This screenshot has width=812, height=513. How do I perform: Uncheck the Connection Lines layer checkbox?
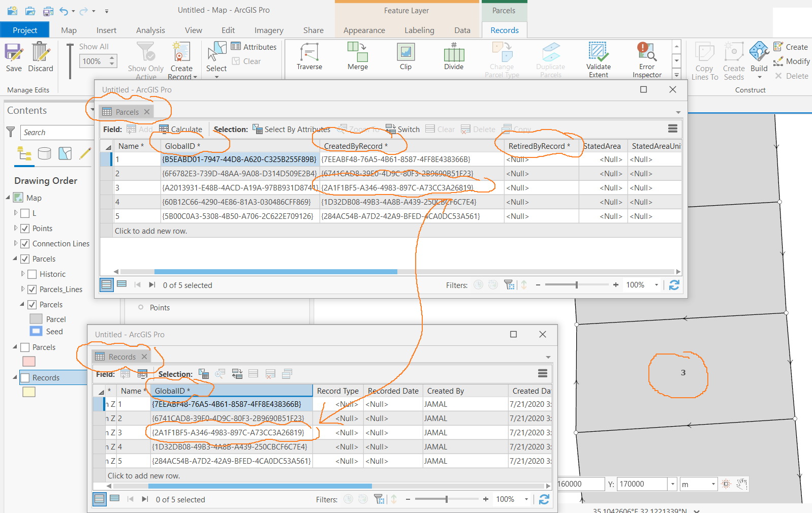click(x=25, y=244)
